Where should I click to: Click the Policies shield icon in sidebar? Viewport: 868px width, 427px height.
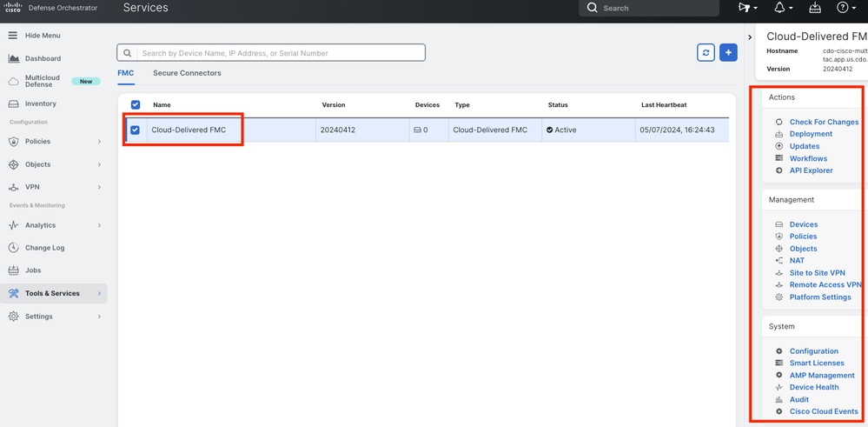14,141
